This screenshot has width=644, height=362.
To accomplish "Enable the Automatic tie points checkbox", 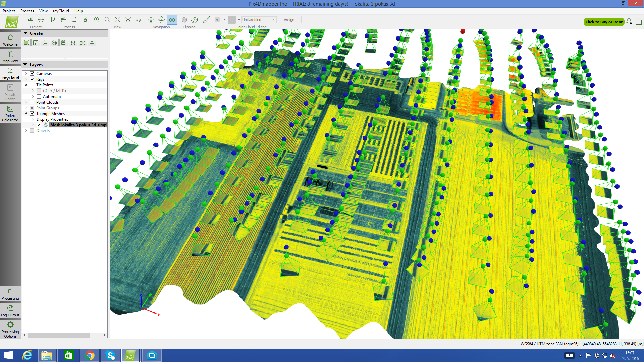I will tap(39, 97).
